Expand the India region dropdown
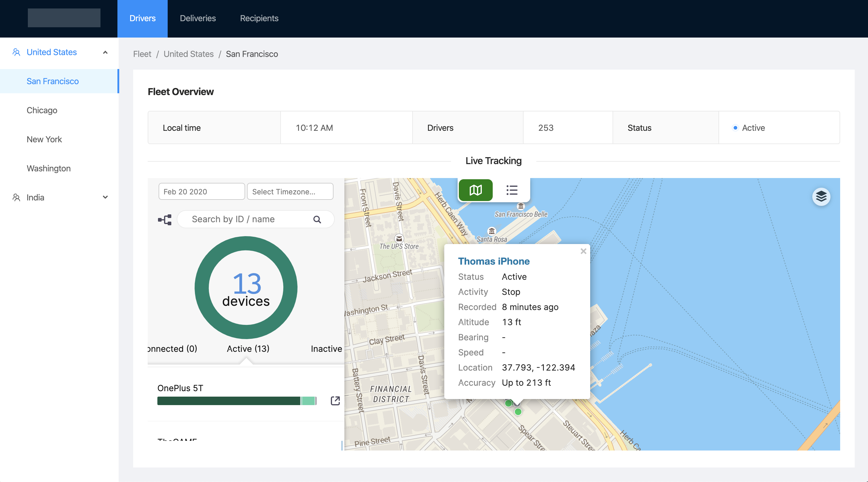 [x=104, y=197]
